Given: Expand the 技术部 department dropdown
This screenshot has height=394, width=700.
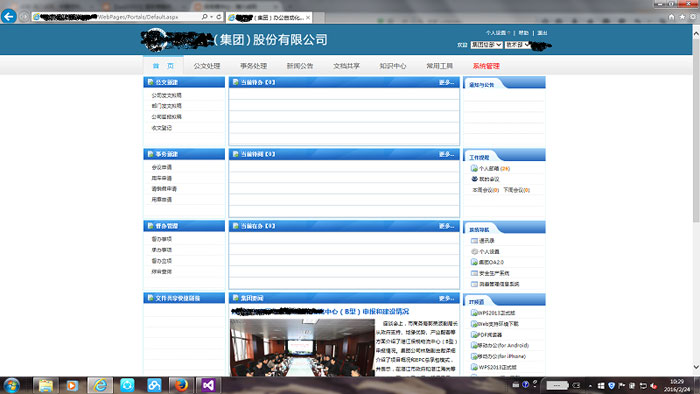Looking at the screenshot, I should click(517, 45).
